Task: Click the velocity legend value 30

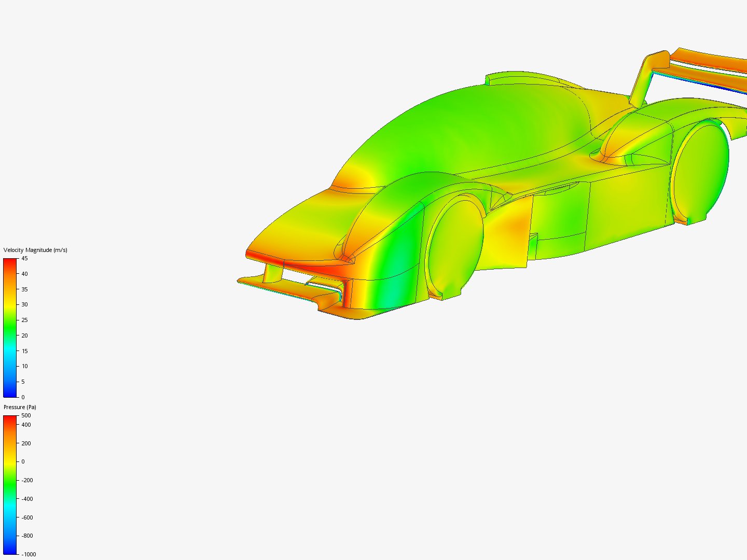Action: pyautogui.click(x=24, y=304)
